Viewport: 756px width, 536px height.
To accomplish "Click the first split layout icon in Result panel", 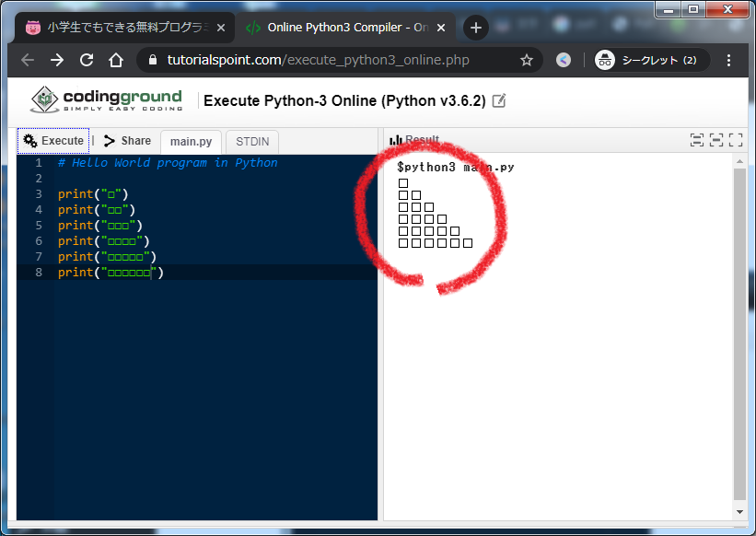I will click(697, 140).
